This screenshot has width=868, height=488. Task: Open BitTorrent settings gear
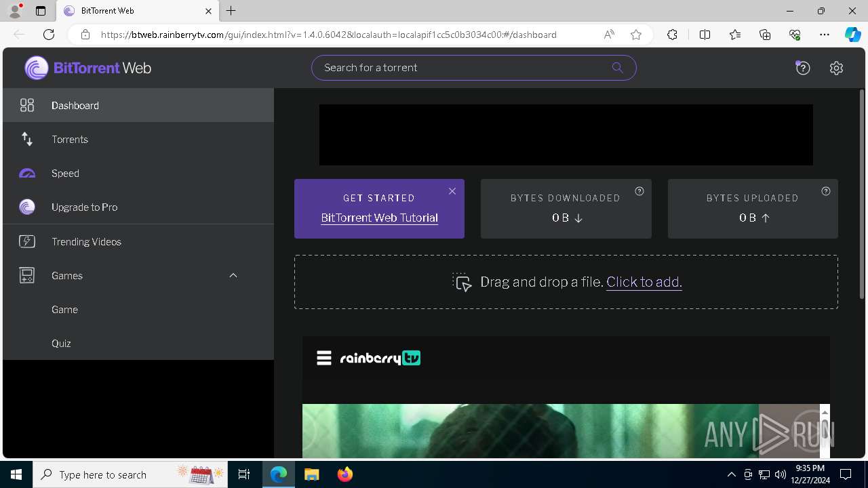tap(836, 68)
